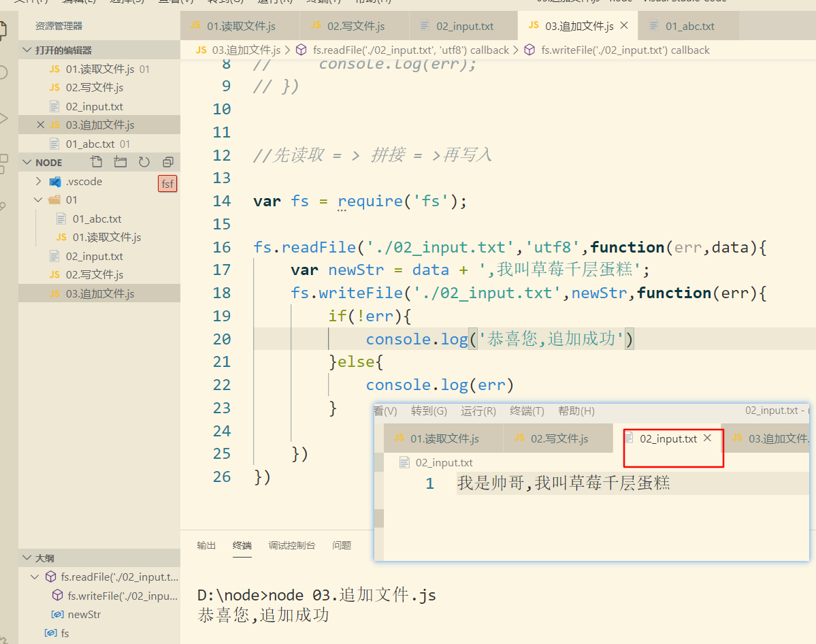
Task: Switch to the 02.写文件.js editor tab
Action: coord(355,26)
